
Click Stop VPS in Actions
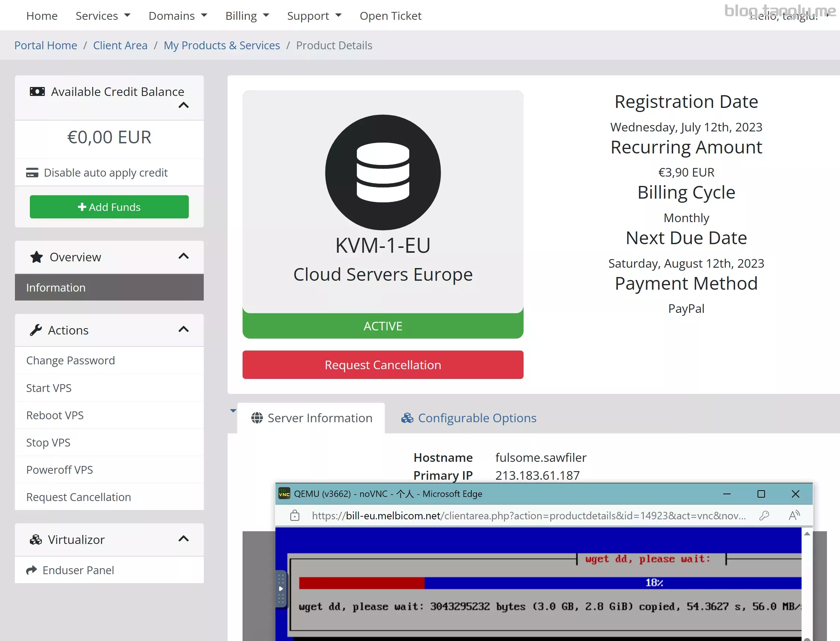click(x=109, y=443)
